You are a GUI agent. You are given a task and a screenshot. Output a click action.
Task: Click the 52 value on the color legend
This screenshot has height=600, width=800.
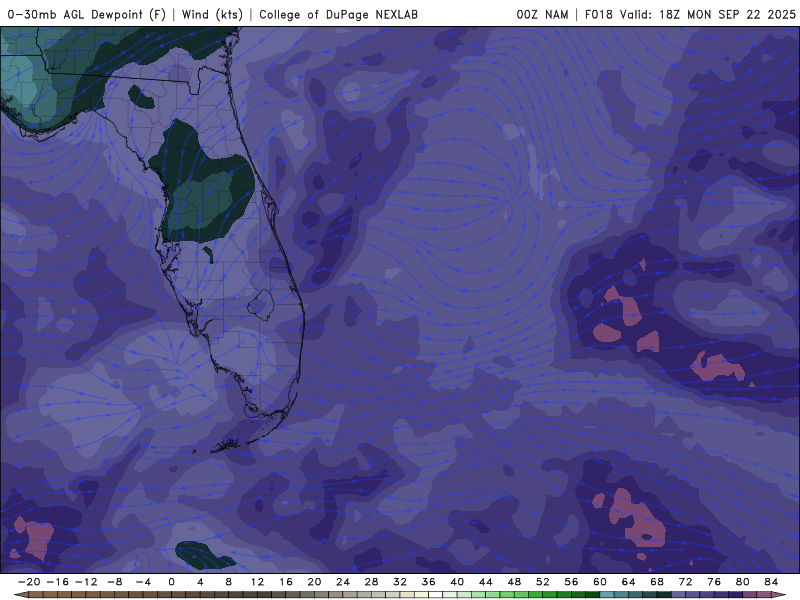point(543,582)
